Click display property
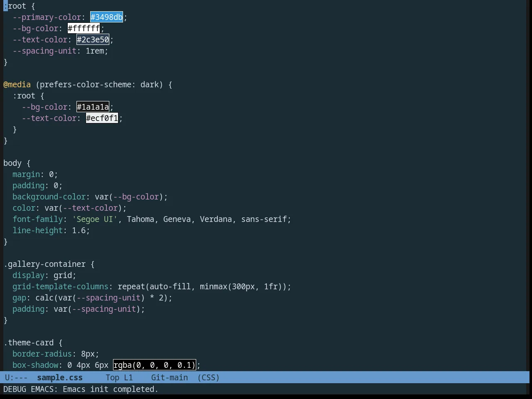The height and width of the screenshot is (399, 532). pyautogui.click(x=28, y=275)
